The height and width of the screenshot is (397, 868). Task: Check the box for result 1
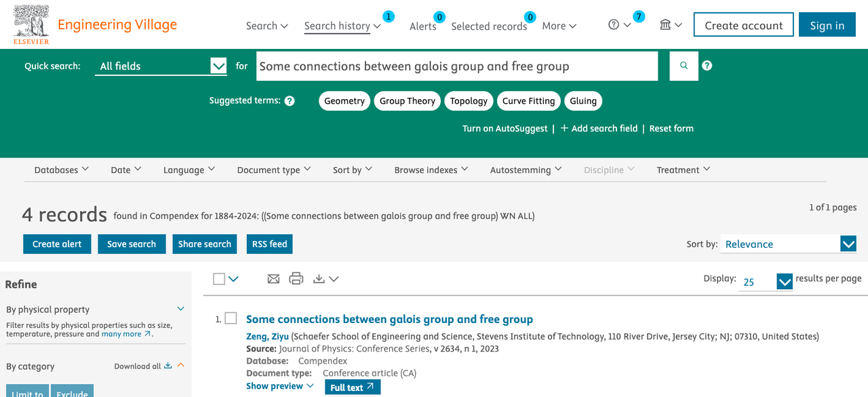click(231, 318)
